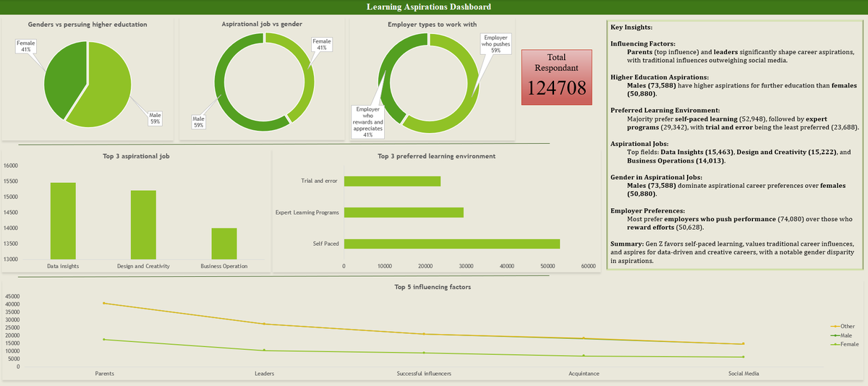The image size is (868, 386).
Task: Click 'Top 3 preferred learning environment' title
Action: (x=436, y=156)
